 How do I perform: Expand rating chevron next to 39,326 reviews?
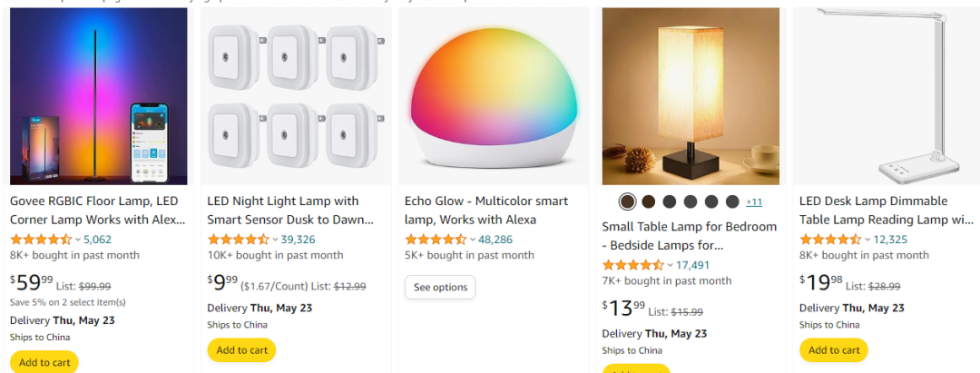275,240
